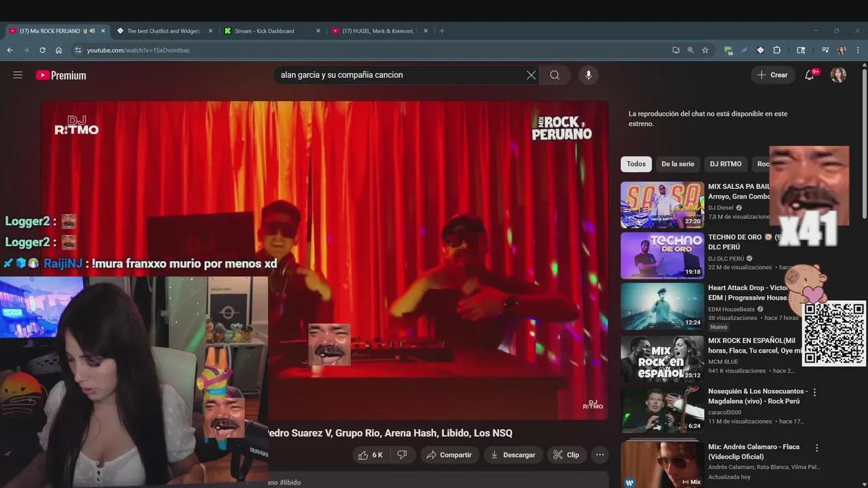Image resolution: width=868 pixels, height=488 pixels.
Task: Open Mix: Andrés Calamaro - Flaca title
Action: coord(753,452)
